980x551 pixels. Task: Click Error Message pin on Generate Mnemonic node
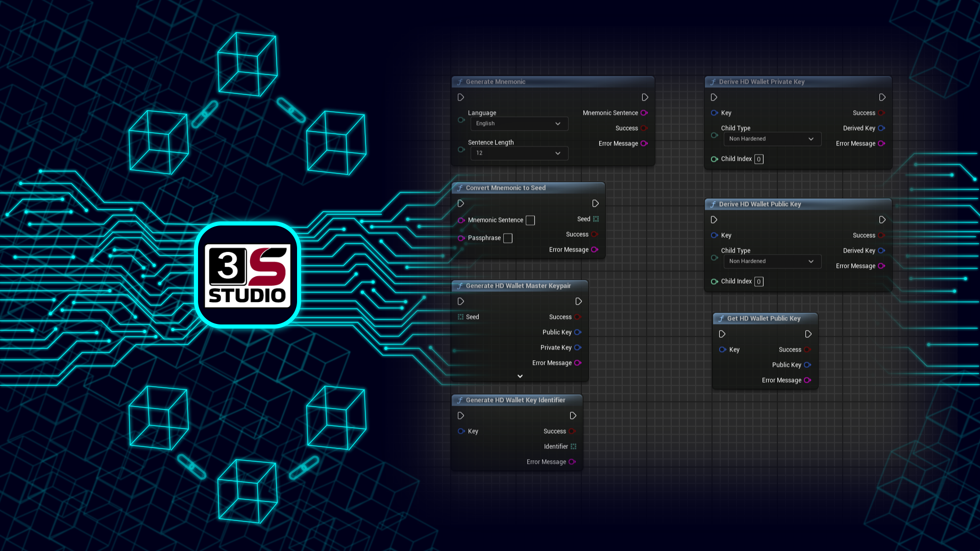644,143
